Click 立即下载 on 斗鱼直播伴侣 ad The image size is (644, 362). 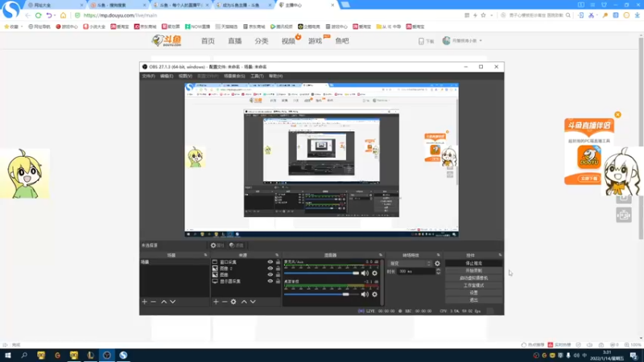tap(589, 179)
